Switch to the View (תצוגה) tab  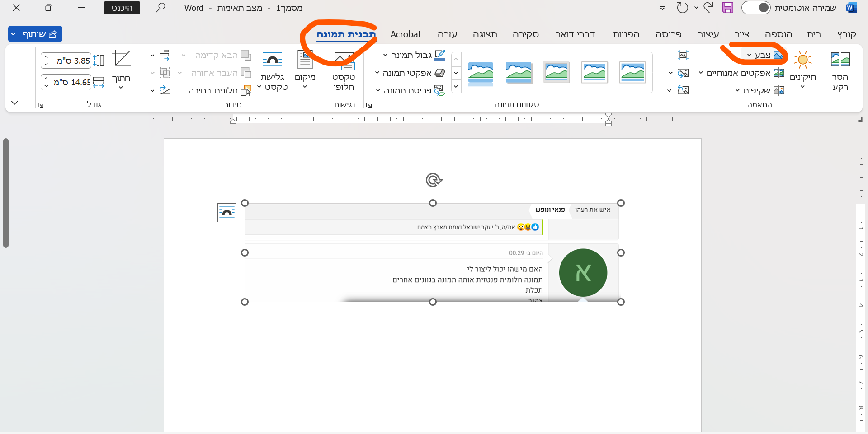pyautogui.click(x=485, y=34)
